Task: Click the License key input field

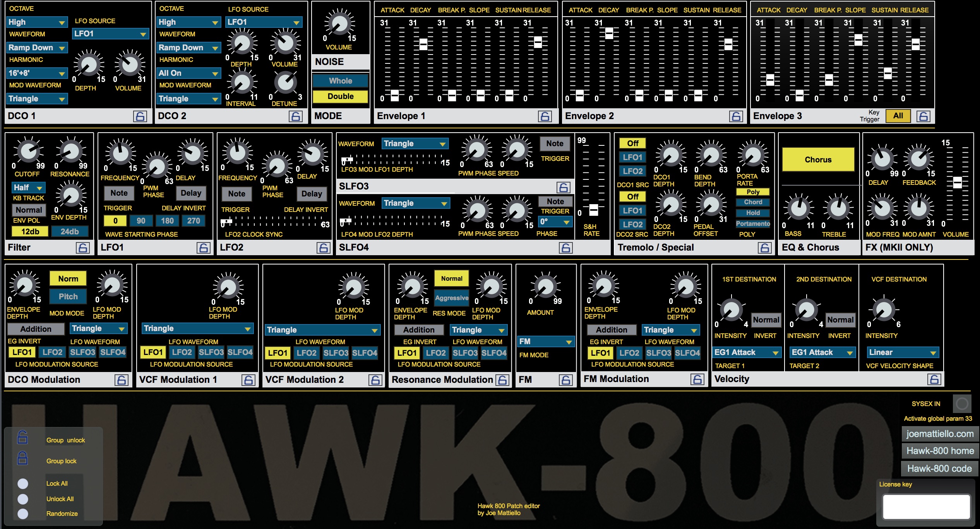Action: pos(926,506)
